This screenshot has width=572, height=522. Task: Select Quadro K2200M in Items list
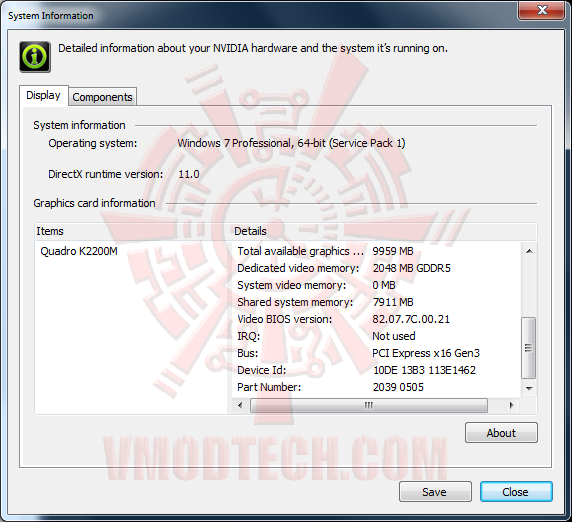point(79,251)
